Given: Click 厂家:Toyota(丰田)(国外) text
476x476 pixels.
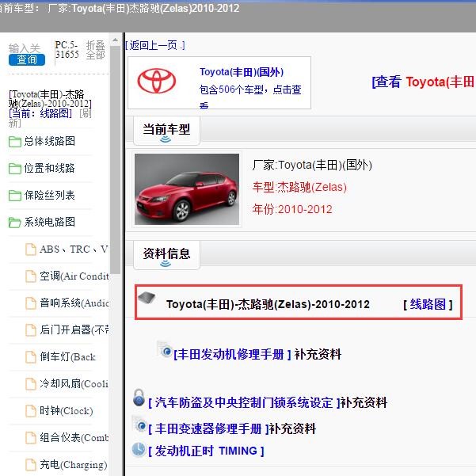Looking at the screenshot, I should (312, 166).
